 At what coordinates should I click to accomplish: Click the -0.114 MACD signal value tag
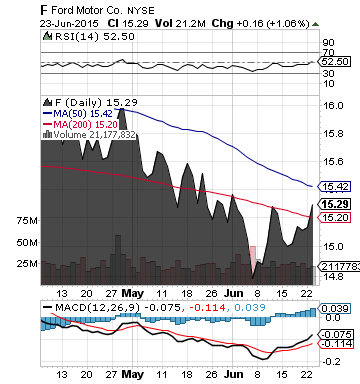tap(335, 344)
